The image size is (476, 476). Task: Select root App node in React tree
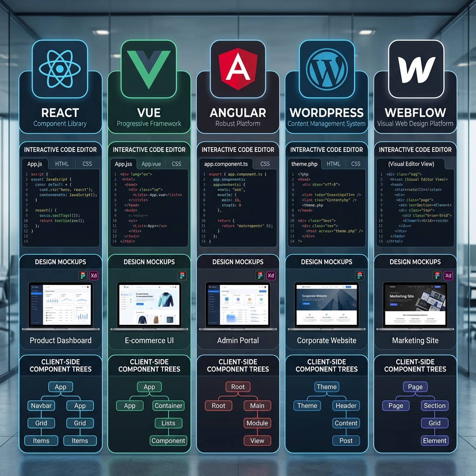pos(60,387)
